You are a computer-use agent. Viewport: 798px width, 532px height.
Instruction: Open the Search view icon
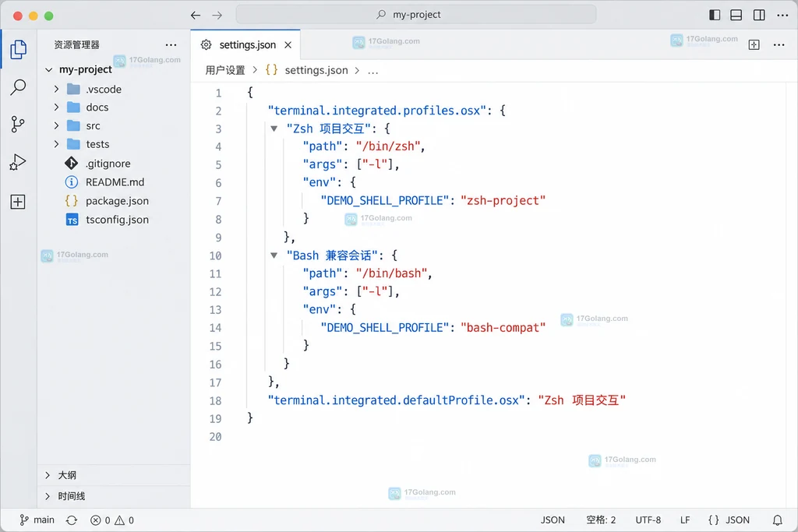tap(19, 87)
